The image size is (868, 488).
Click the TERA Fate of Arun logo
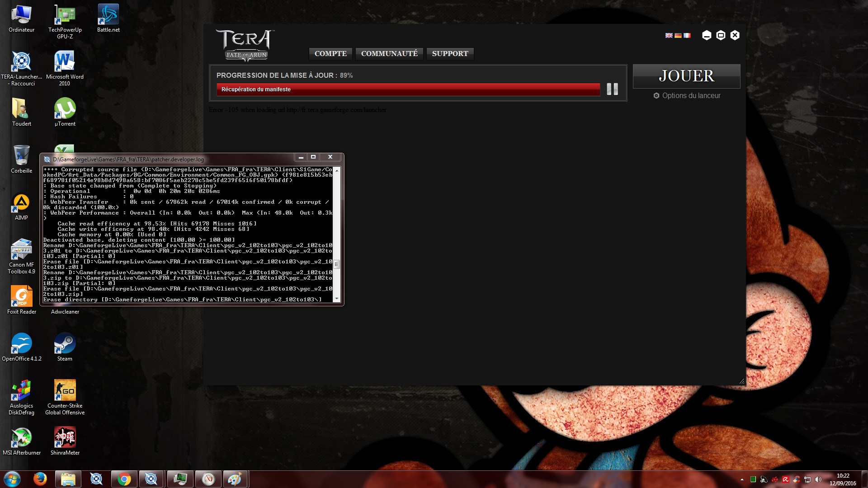[x=245, y=45]
